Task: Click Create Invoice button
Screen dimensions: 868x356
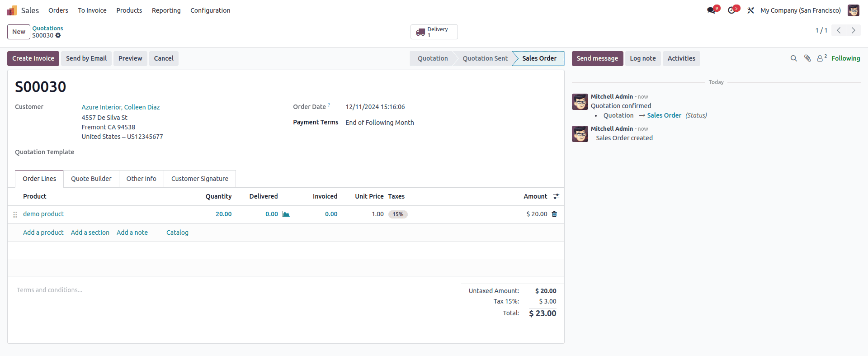Action: click(x=33, y=58)
